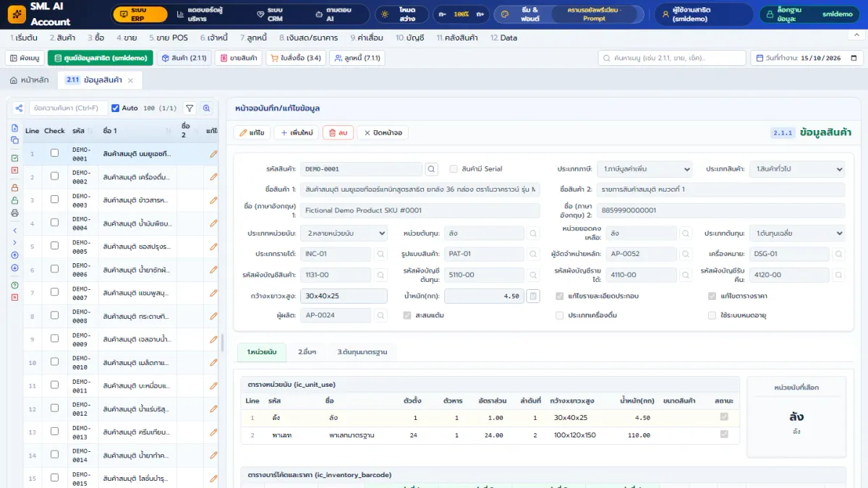Screen dimensions: 868x488
Task: Increase zoom with ก+ button
Action: click(480, 14)
